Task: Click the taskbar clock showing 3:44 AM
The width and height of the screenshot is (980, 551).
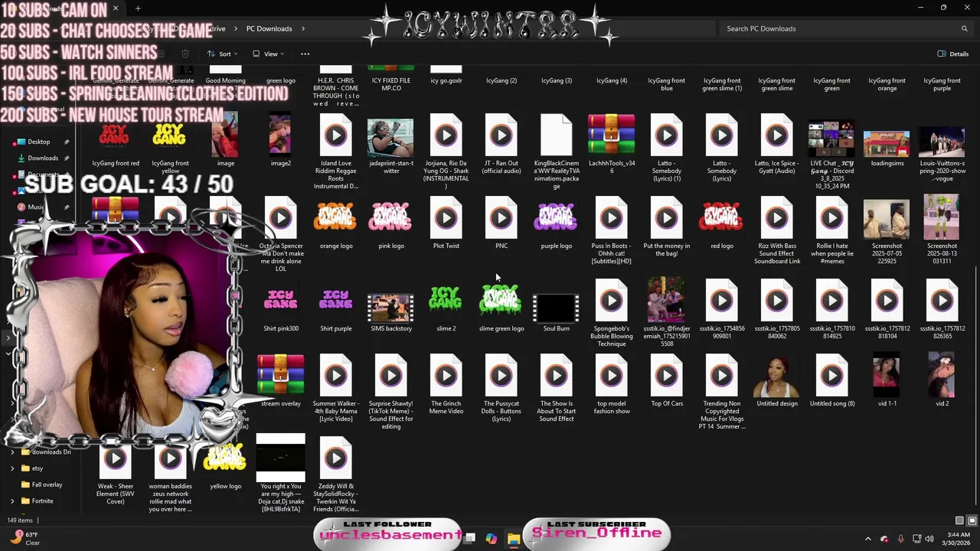Action: click(958, 539)
